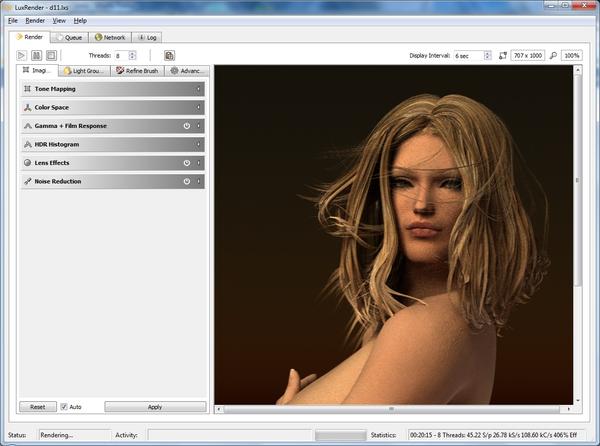Open the File menu
Image resolution: width=600 pixels, height=446 pixels.
[x=13, y=21]
